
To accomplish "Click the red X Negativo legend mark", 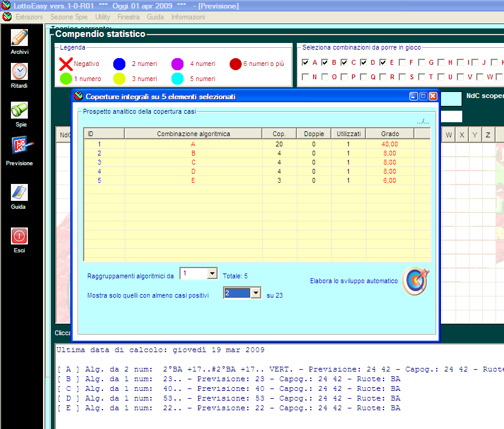I will click(x=66, y=64).
